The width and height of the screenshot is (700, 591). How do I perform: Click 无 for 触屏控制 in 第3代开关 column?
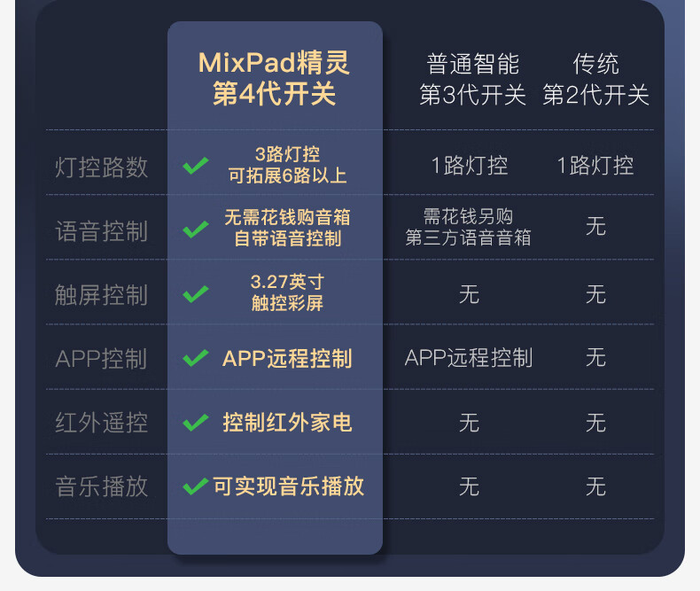469,294
